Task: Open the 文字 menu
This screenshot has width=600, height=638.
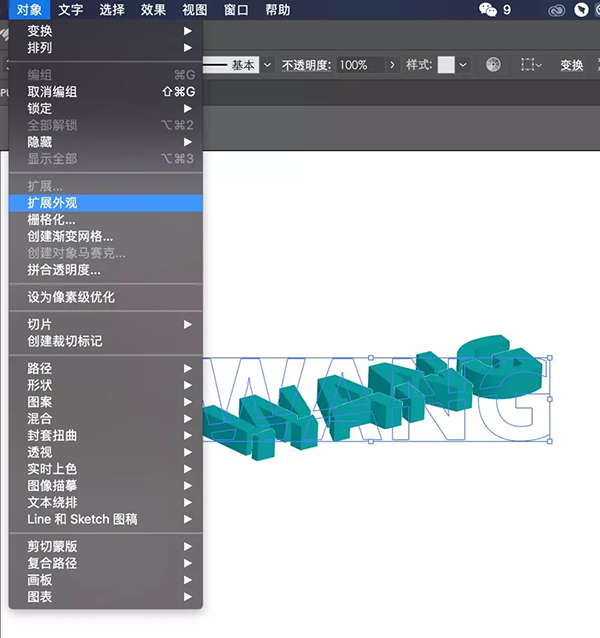Action: pyautogui.click(x=70, y=9)
